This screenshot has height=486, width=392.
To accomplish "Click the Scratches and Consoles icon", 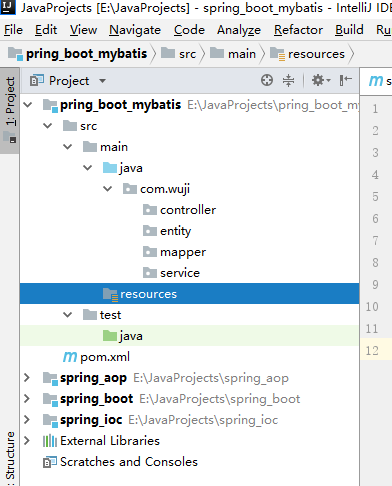I will [50, 462].
